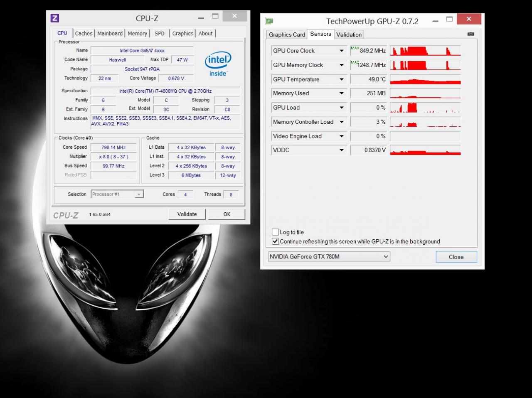
Task: Open the GPU Memory Clock sensor dropdown
Action: coord(342,65)
